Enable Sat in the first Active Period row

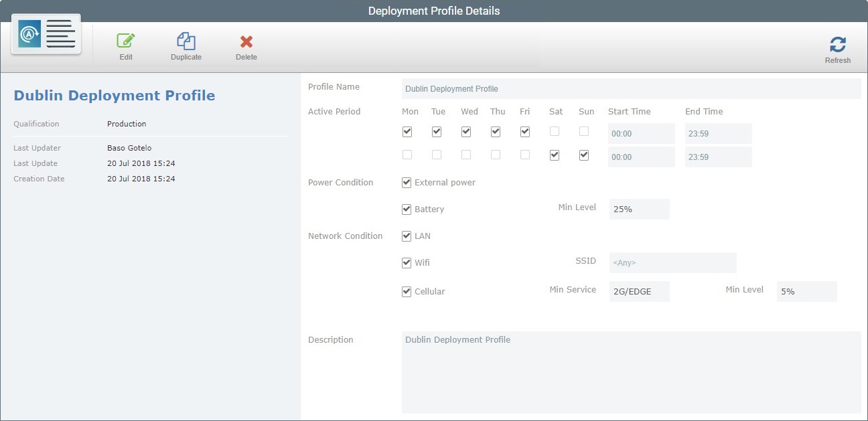pyautogui.click(x=555, y=131)
